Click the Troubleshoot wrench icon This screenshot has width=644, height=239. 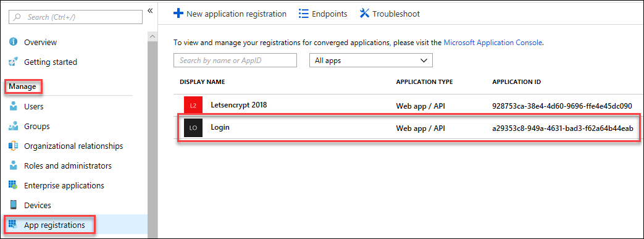point(364,14)
